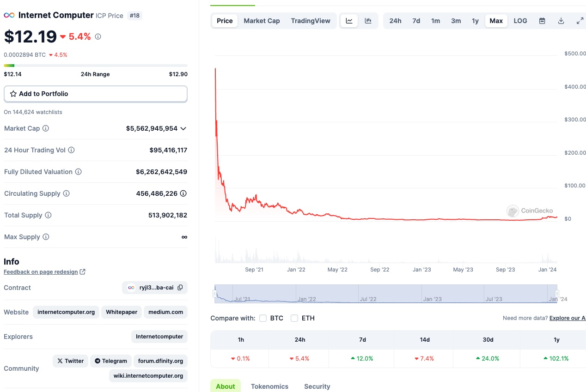Show 24 Hour Trading Vol info tooltip
This screenshot has width=586, height=392.
click(71, 150)
